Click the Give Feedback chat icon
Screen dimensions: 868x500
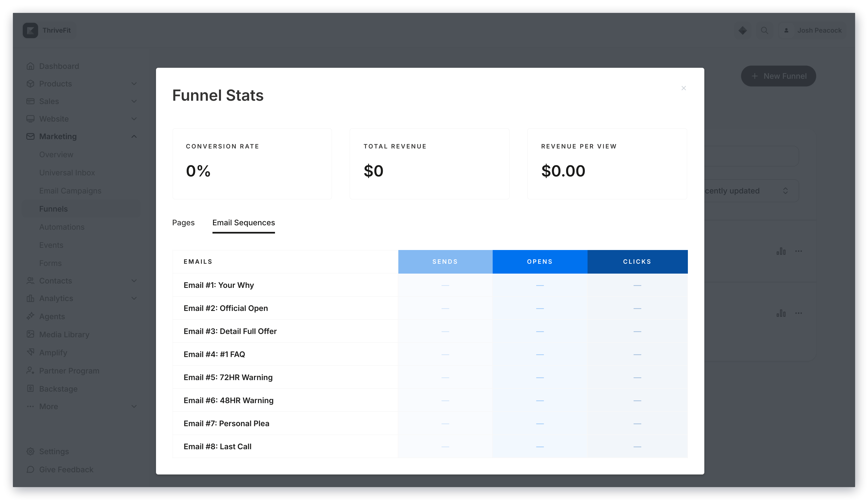click(30, 470)
